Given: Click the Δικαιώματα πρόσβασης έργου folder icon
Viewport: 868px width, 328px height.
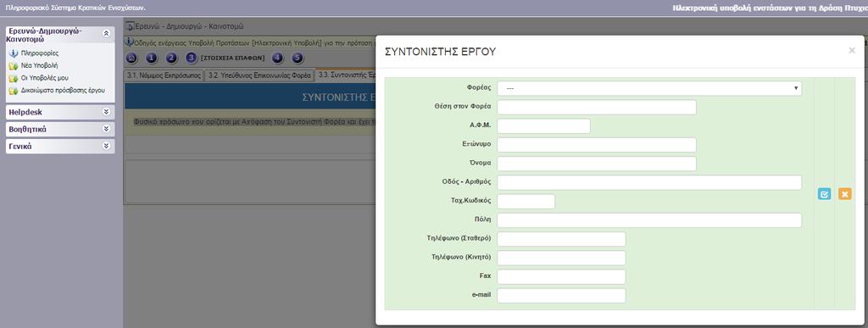Looking at the screenshot, I should tap(14, 91).
